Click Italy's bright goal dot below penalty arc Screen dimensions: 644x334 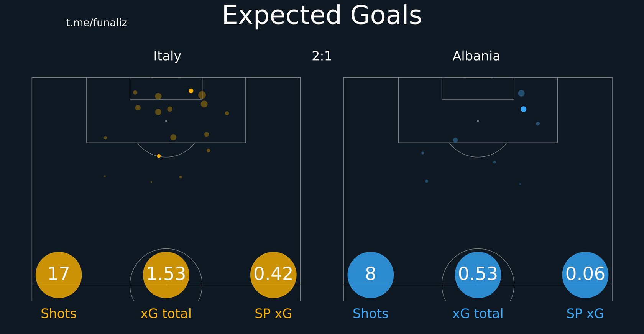(159, 156)
